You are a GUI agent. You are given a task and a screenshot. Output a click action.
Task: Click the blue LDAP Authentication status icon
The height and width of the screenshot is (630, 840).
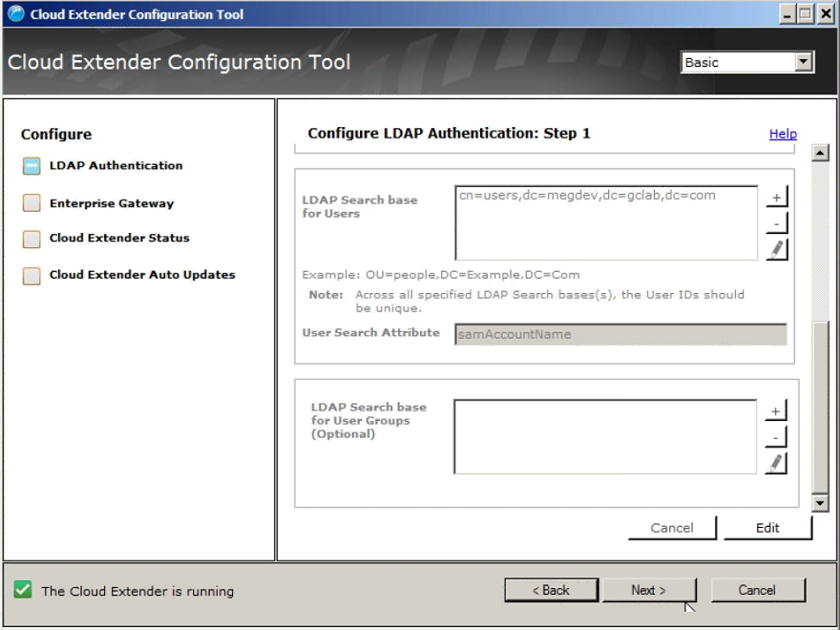[x=30, y=165]
